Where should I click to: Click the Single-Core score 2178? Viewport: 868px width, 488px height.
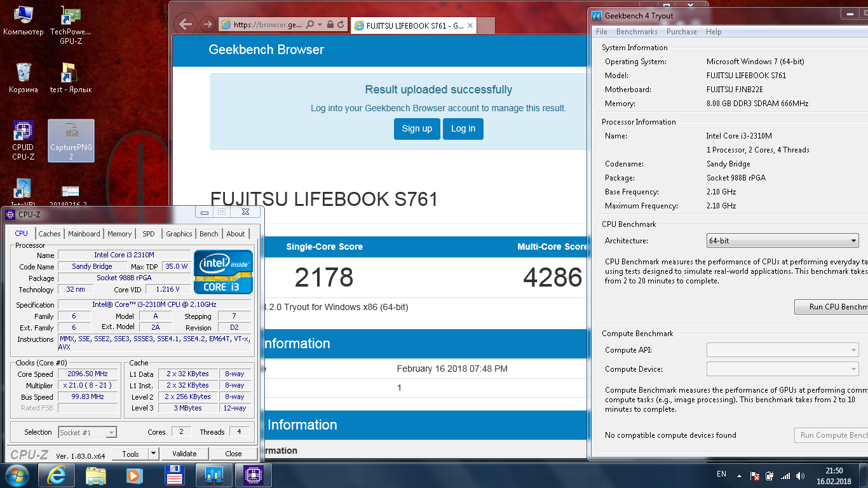(x=324, y=278)
